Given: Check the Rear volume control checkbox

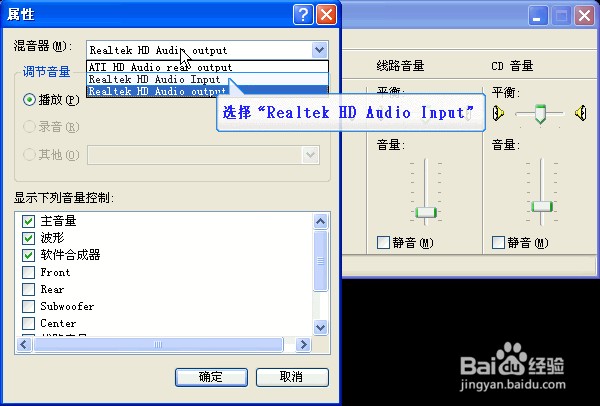Looking at the screenshot, I should click(x=28, y=289).
